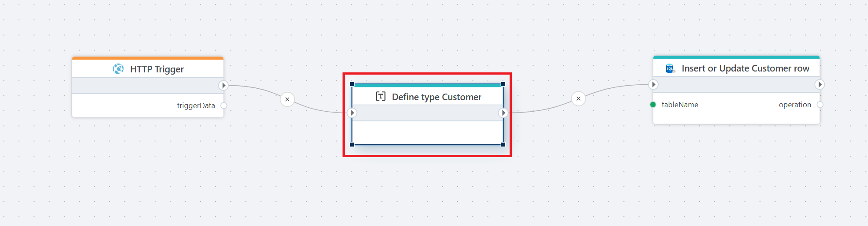Screen dimensions: 868x226
Task: Click input arrow port of Insert or Update node
Action: [653, 84]
